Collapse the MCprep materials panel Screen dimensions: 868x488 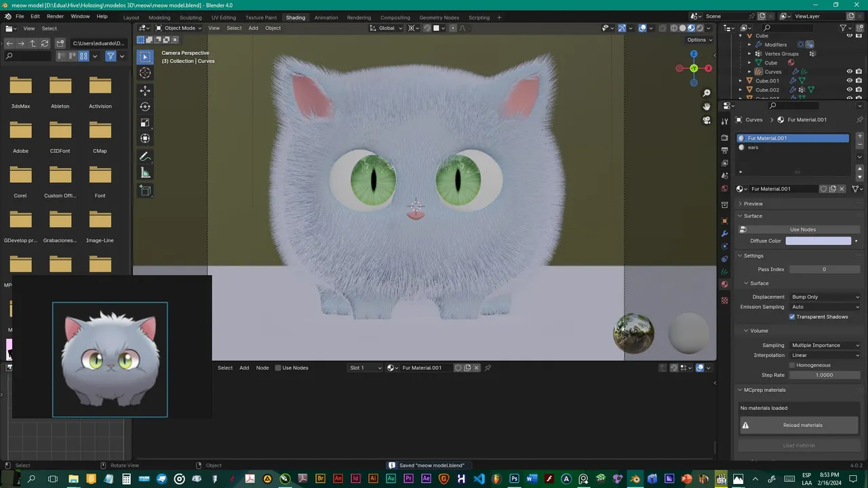click(x=764, y=390)
